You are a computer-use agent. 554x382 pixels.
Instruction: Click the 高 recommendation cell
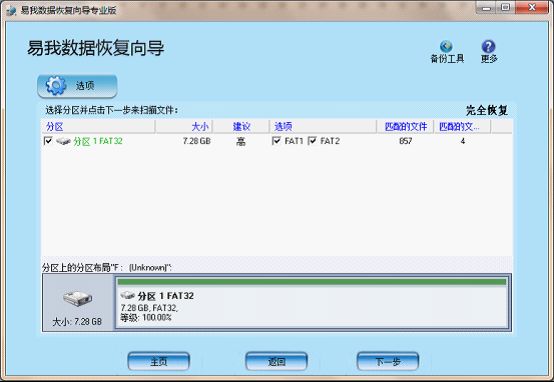[241, 141]
